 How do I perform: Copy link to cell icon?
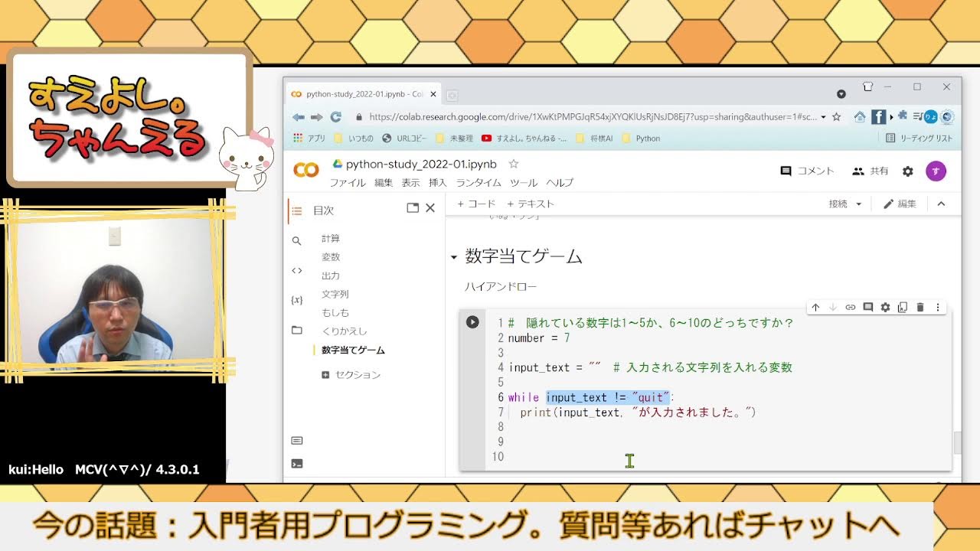point(850,307)
